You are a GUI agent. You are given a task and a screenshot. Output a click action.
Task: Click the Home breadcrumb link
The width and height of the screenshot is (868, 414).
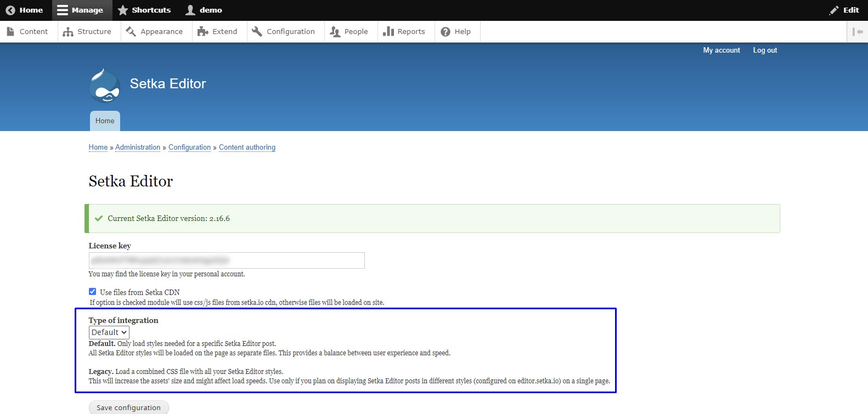click(98, 147)
